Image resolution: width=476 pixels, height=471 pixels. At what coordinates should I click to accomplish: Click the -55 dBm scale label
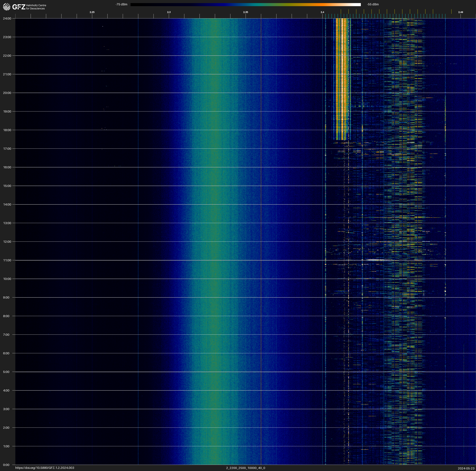tap(373, 4)
